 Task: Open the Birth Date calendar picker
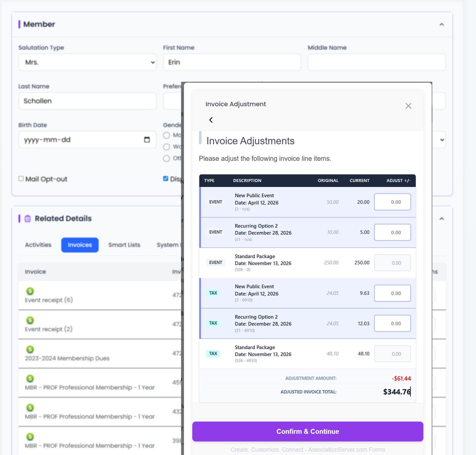click(147, 140)
